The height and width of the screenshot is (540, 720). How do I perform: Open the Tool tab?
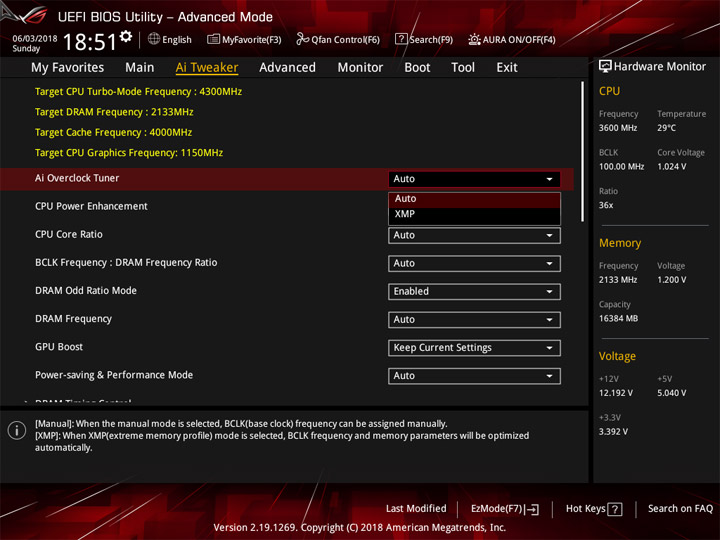(463, 68)
